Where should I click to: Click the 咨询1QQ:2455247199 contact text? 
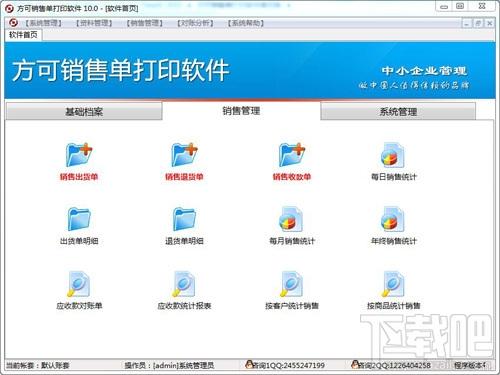(x=289, y=366)
